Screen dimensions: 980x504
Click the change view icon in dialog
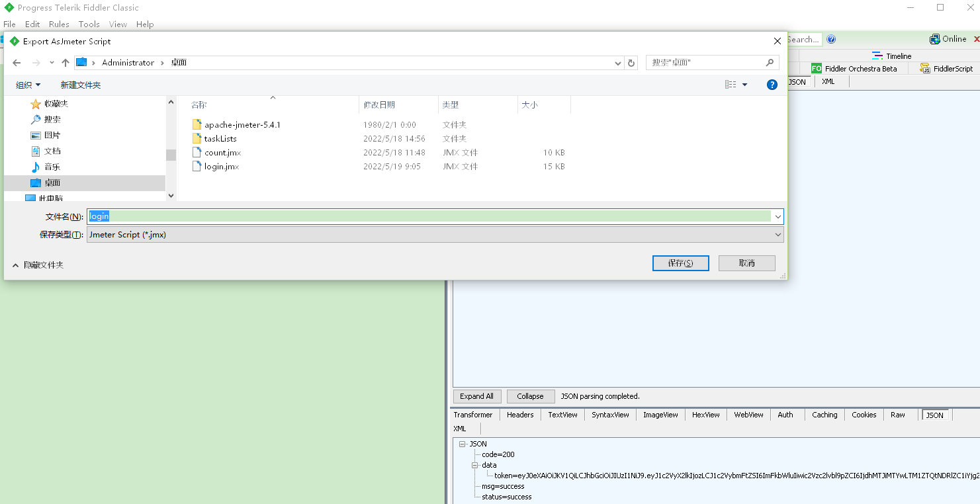pos(731,85)
